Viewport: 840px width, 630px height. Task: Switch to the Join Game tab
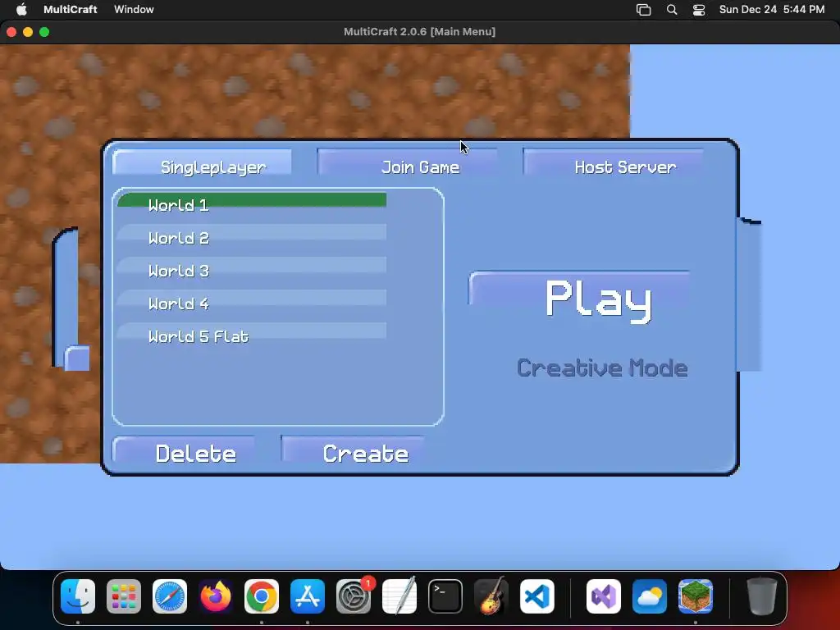click(x=407, y=163)
